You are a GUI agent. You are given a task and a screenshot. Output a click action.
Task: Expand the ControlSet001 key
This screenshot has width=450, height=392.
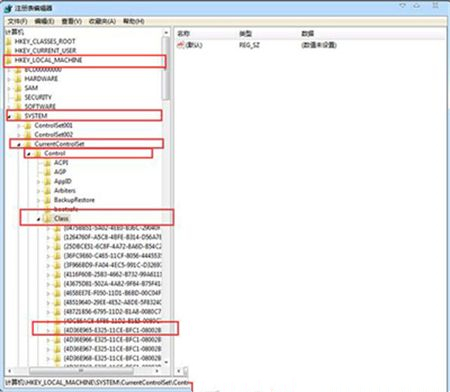(19, 126)
